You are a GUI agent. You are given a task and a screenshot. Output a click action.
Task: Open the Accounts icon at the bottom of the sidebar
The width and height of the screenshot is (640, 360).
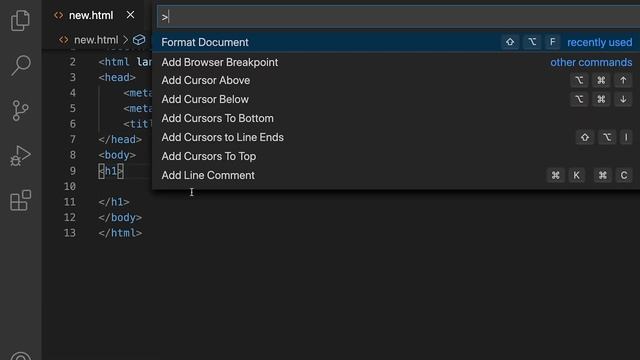click(20, 356)
